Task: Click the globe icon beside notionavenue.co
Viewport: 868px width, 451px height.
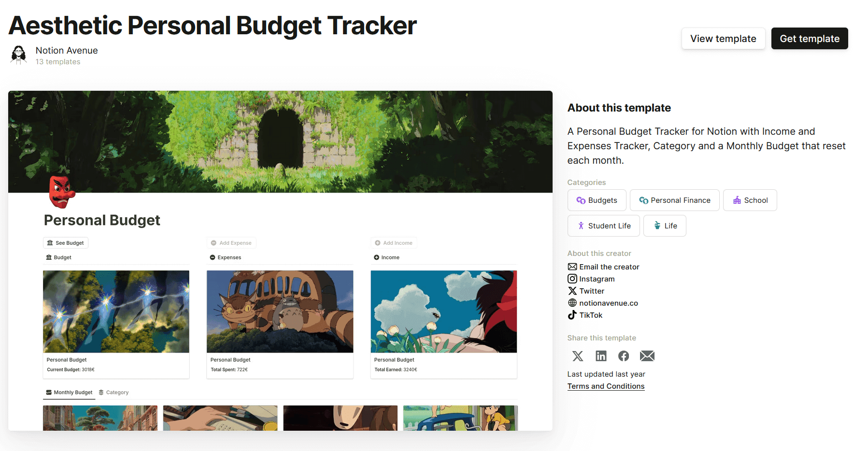Action: pyautogui.click(x=572, y=303)
